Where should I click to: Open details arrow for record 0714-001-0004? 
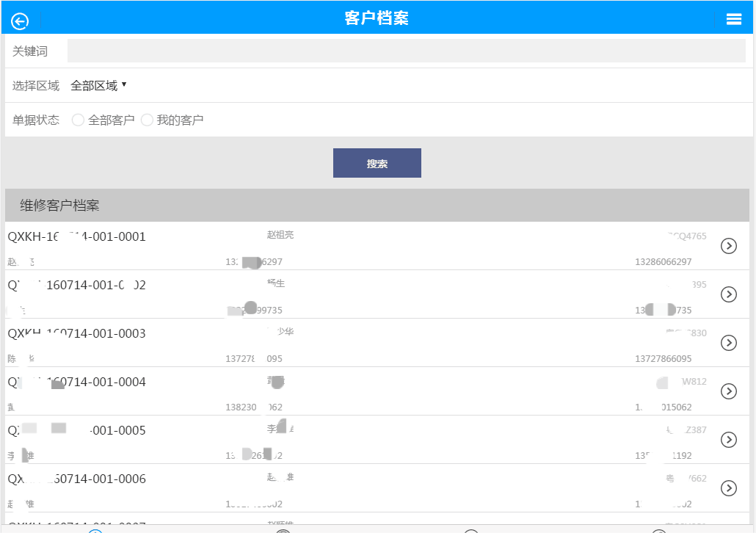[729, 391]
